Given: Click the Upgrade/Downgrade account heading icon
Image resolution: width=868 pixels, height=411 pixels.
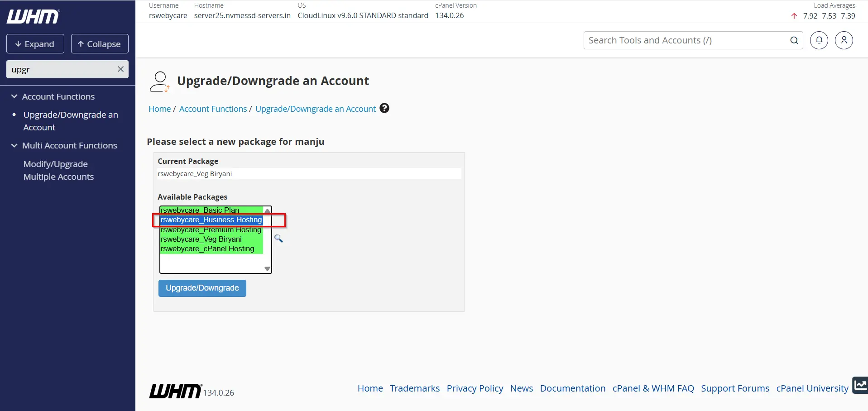Looking at the screenshot, I should click(159, 81).
